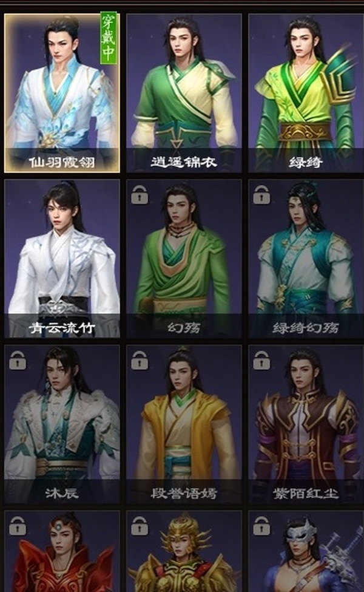The width and height of the screenshot is (364, 592).
Task: Click the lock icon on 绿绮幻殇 costume
Action: (x=261, y=195)
